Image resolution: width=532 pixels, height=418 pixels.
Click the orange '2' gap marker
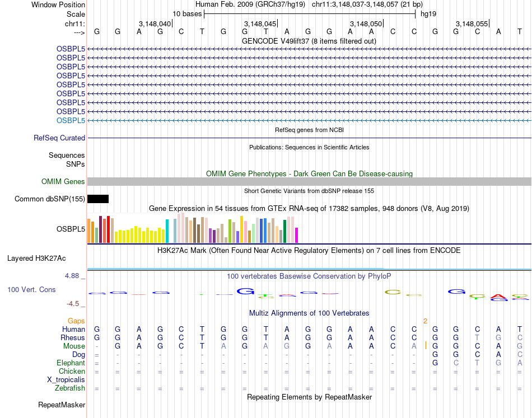[425, 321]
